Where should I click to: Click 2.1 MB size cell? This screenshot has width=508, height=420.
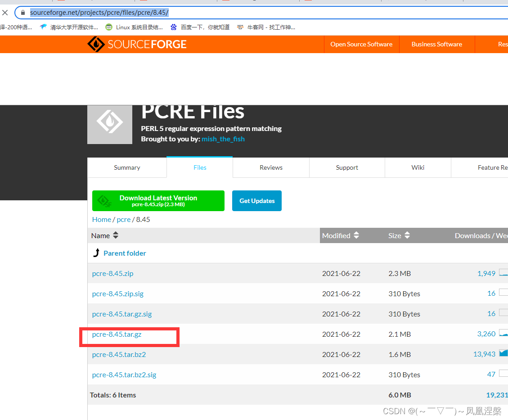(x=400, y=334)
